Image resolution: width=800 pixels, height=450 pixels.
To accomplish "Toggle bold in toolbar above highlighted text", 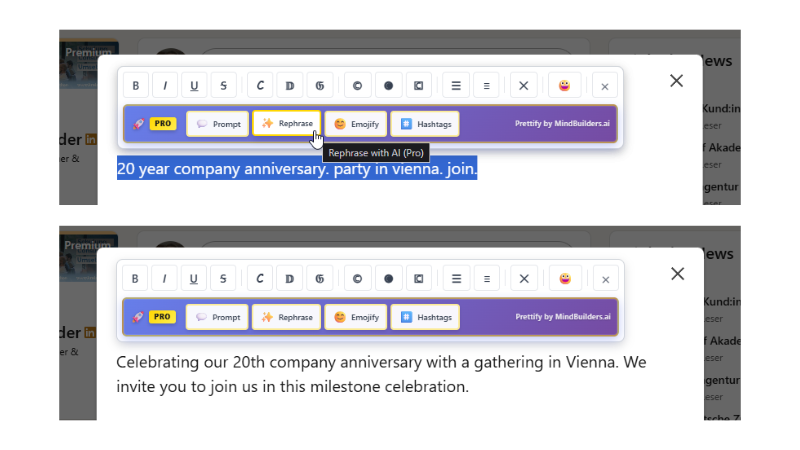I will pos(136,85).
